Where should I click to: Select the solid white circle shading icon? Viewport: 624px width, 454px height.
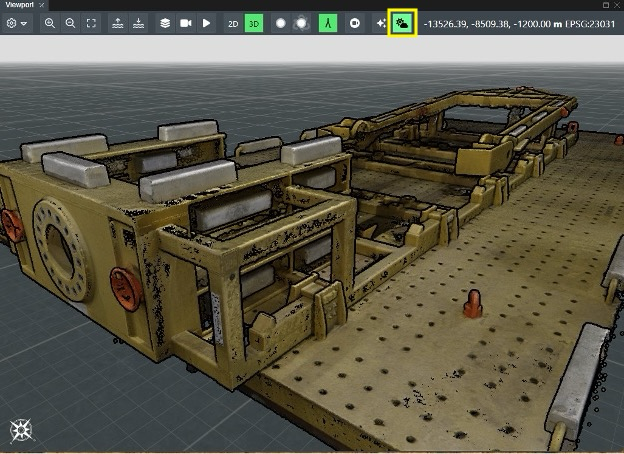coord(280,22)
